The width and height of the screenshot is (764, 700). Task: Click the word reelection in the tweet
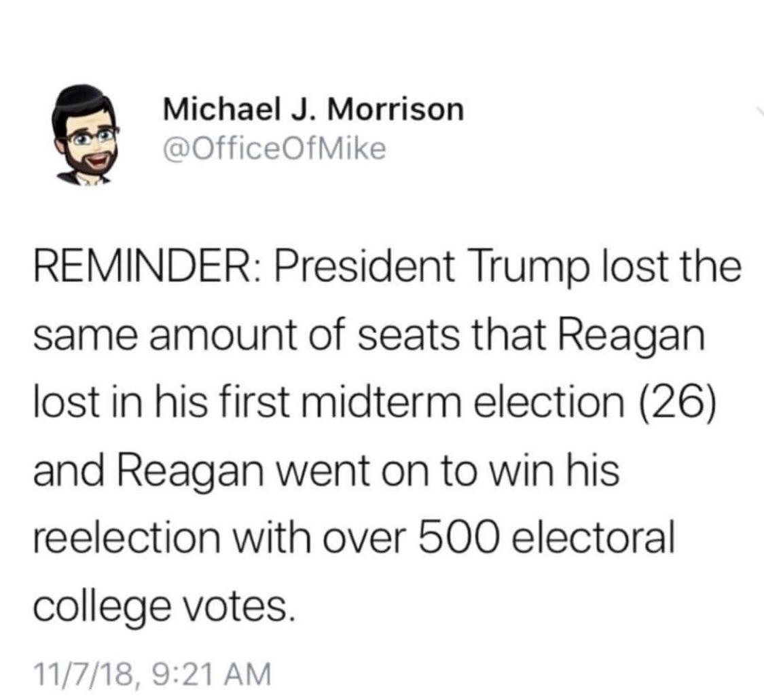pyautogui.click(x=127, y=539)
